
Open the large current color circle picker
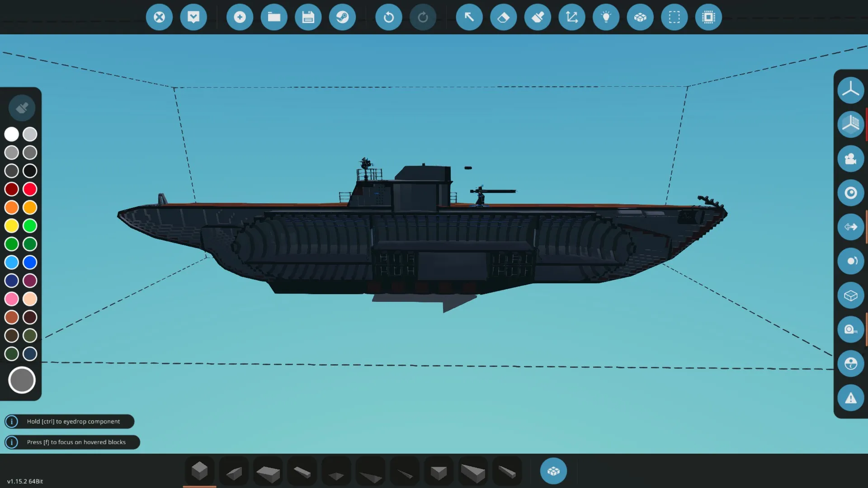coord(22,380)
